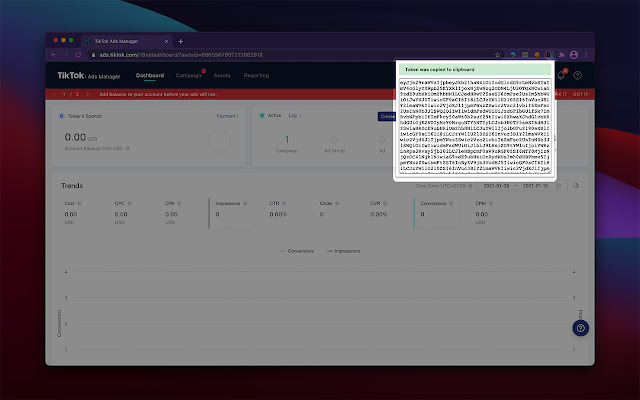Image resolution: width=640 pixels, height=400 pixels.
Task: Click the info icon next to CTR
Action: click(x=284, y=203)
